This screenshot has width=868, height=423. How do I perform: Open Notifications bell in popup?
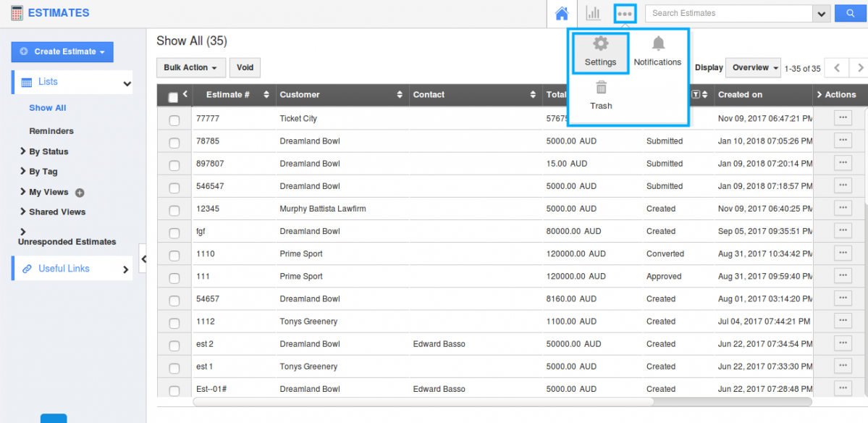pos(657,53)
